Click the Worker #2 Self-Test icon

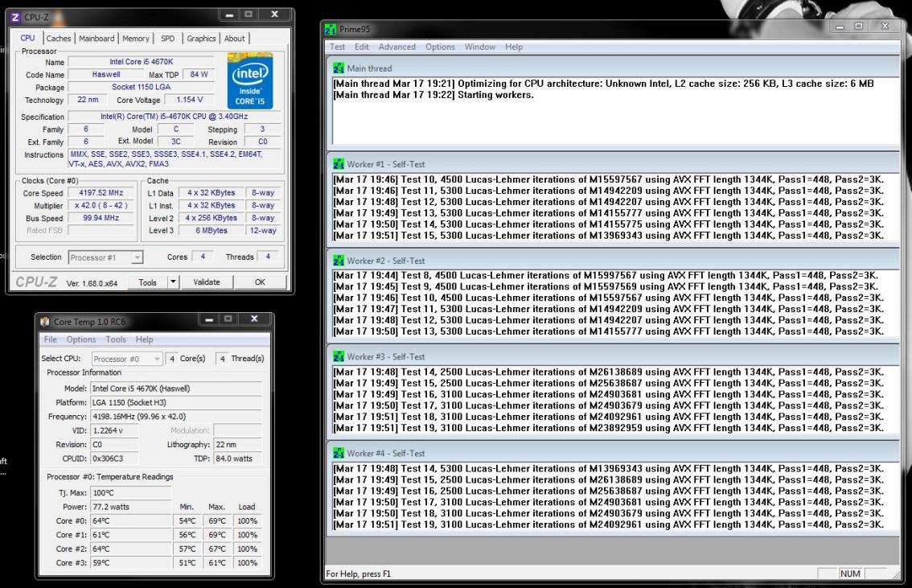[339, 261]
